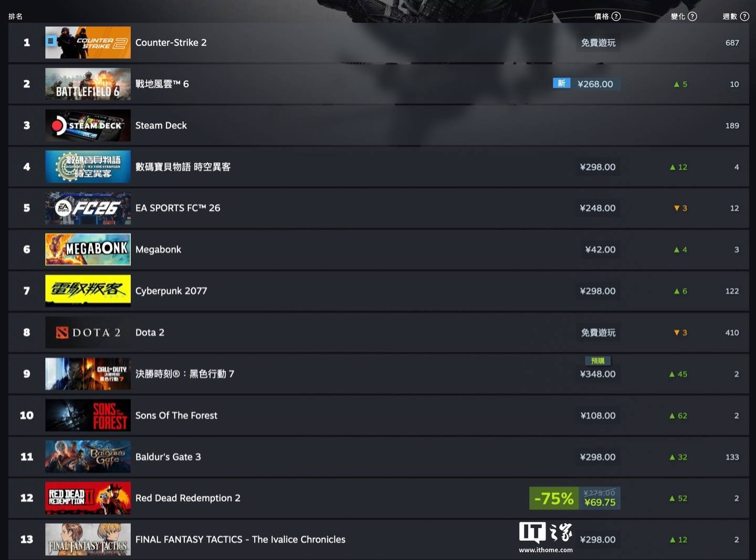Click the 預購 tag on 決勝時刻 黑色行動 7

(598, 361)
